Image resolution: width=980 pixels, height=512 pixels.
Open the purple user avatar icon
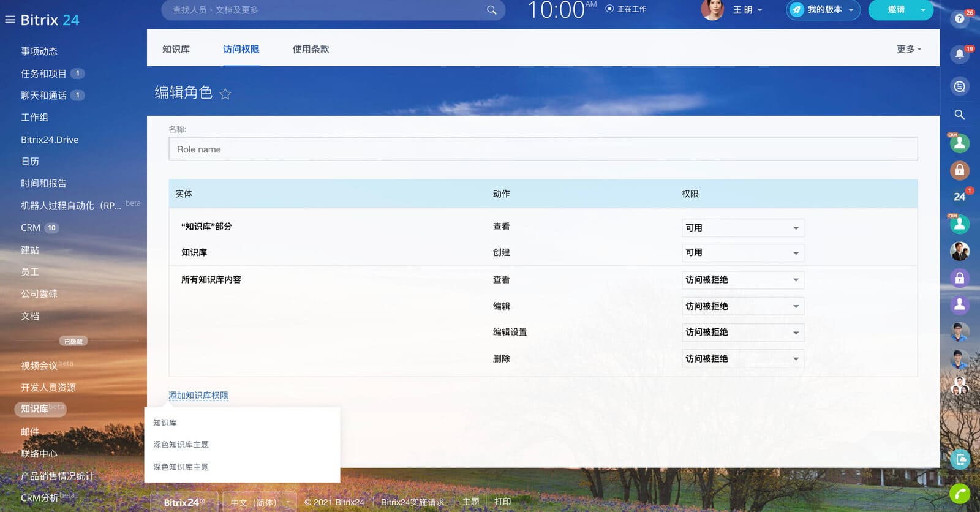(x=960, y=304)
